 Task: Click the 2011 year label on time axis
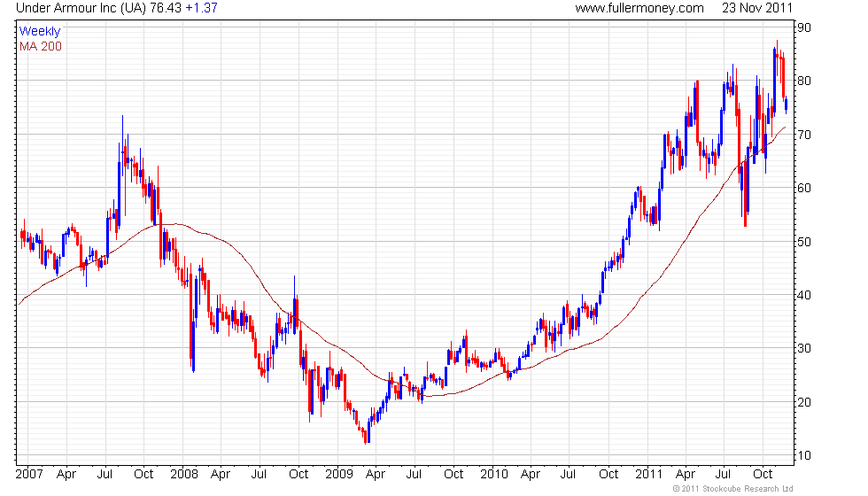point(648,475)
